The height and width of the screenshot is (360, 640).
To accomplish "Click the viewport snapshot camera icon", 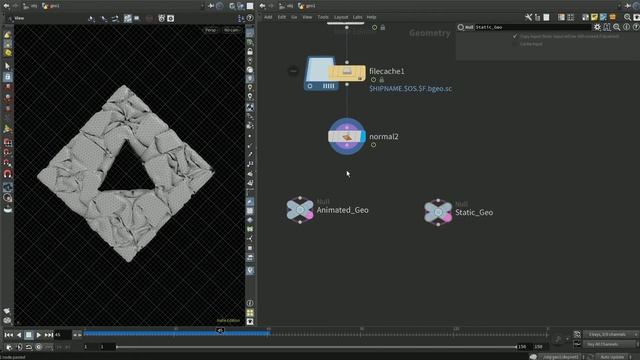I will [x=171, y=18].
